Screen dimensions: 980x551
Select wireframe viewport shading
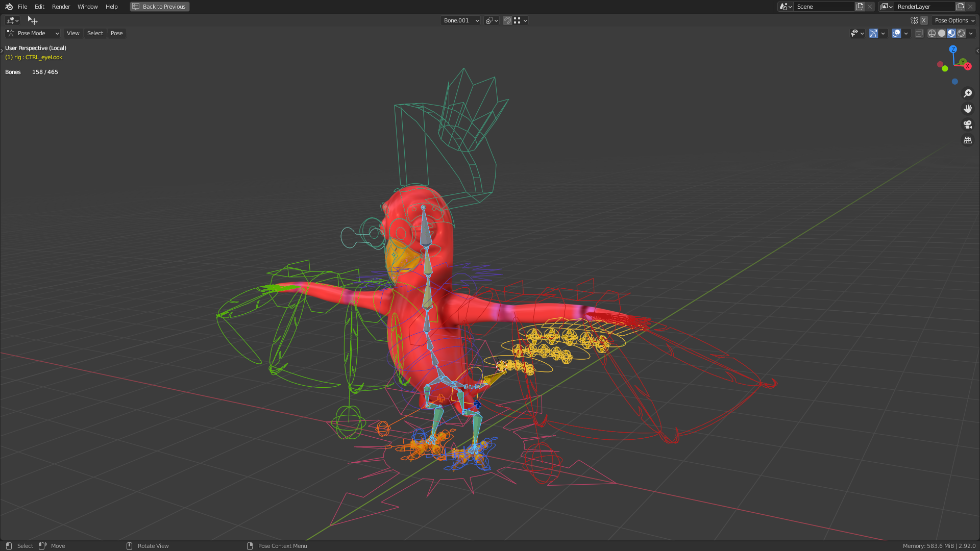coord(932,33)
